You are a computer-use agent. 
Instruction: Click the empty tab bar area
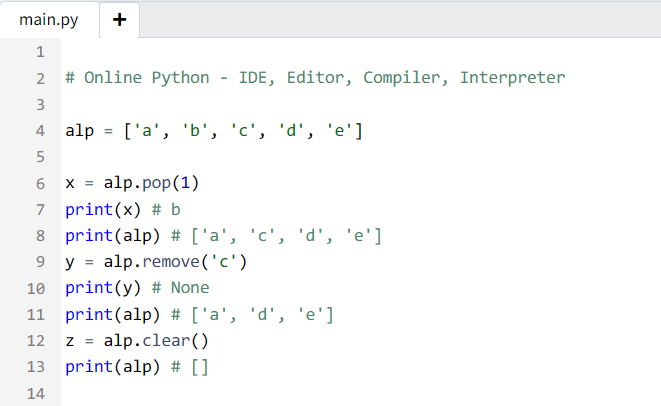click(x=400, y=19)
